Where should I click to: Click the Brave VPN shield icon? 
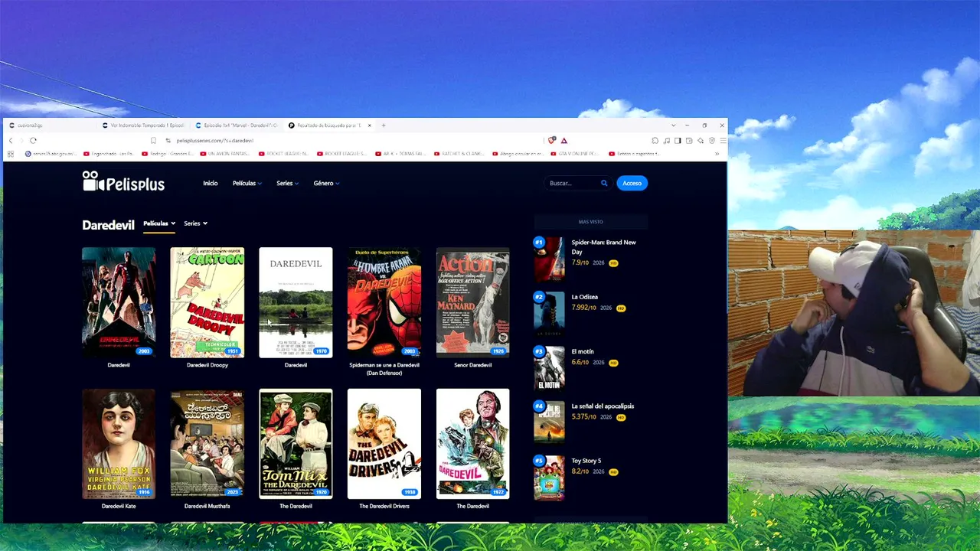click(x=712, y=140)
